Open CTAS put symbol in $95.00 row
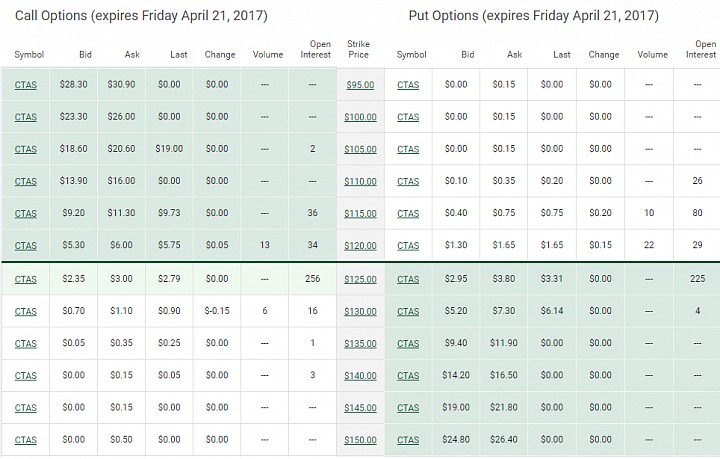 point(408,85)
